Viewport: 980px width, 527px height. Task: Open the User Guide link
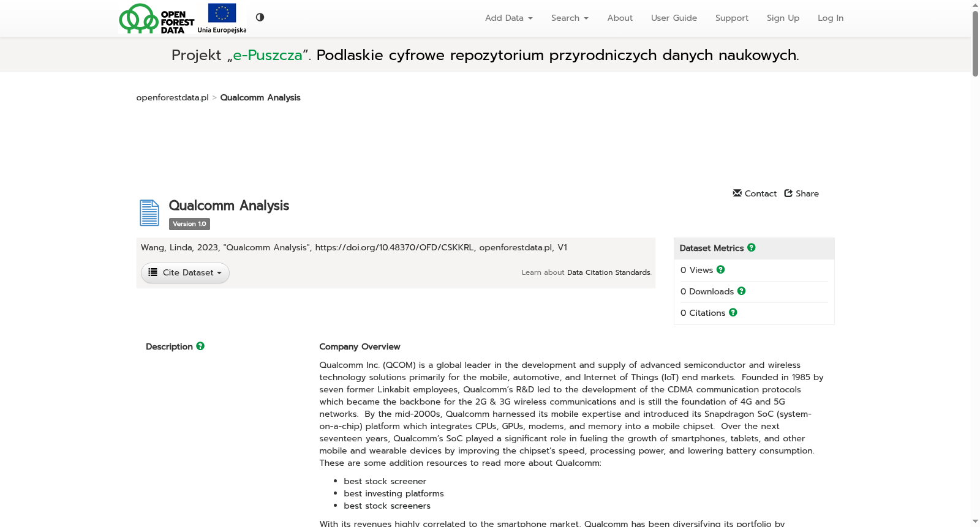point(674,18)
